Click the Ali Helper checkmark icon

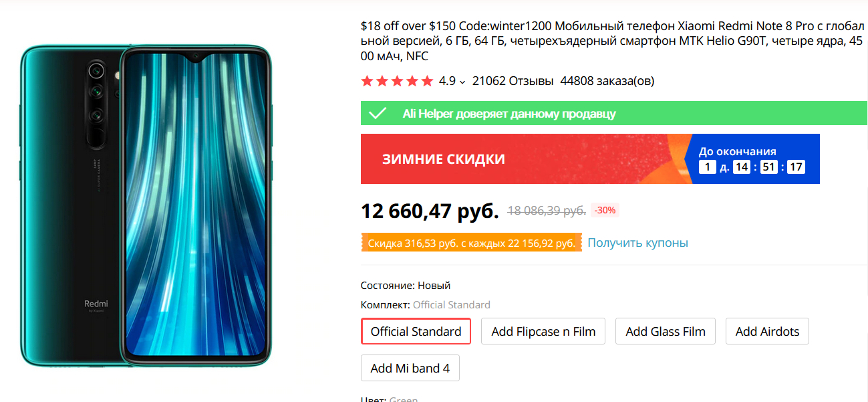click(x=378, y=113)
